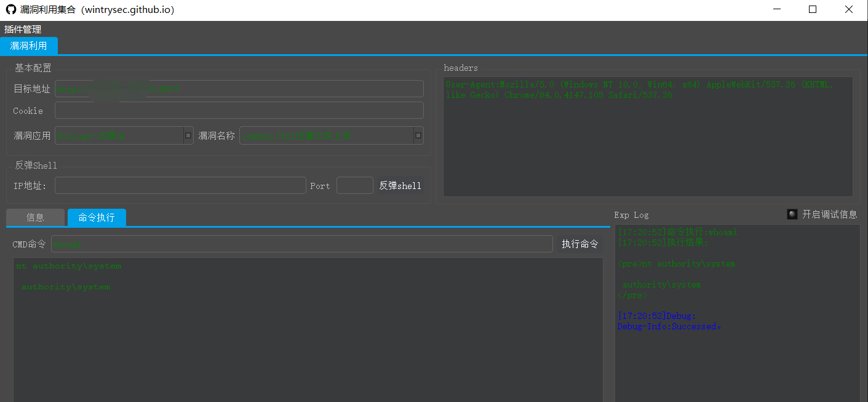The height and width of the screenshot is (402, 868).
Task: Switch to the 信息 tab
Action: (x=35, y=217)
